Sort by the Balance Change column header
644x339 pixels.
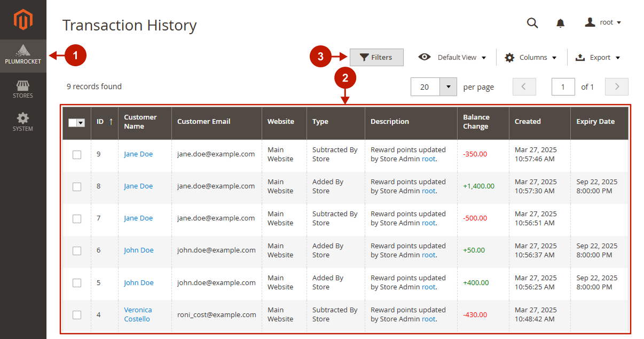[476, 122]
